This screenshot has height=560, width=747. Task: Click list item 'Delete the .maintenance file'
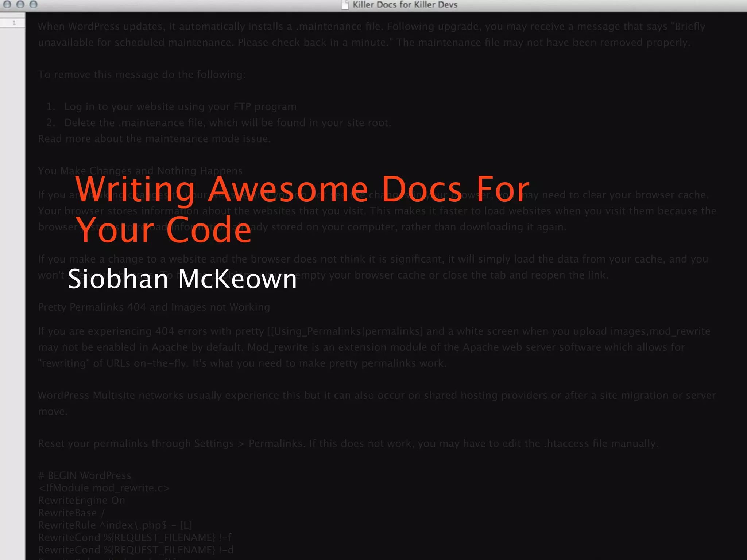coord(227,123)
